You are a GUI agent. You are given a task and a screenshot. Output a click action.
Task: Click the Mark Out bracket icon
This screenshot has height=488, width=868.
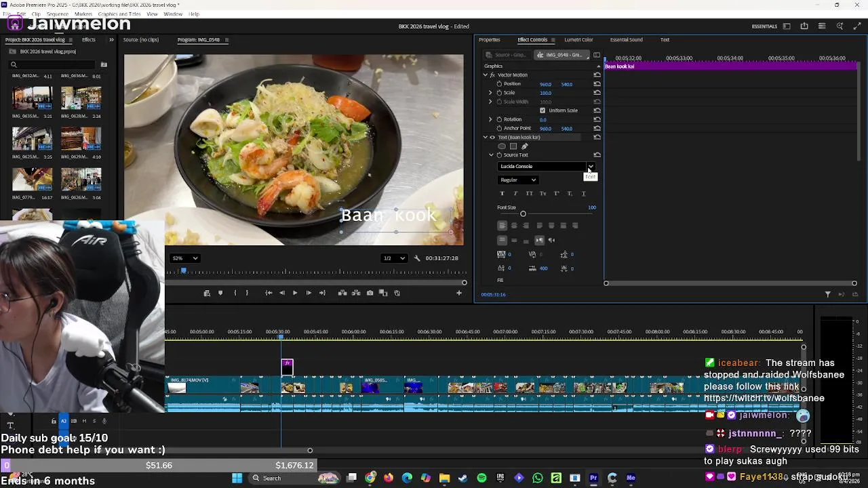coord(247,293)
